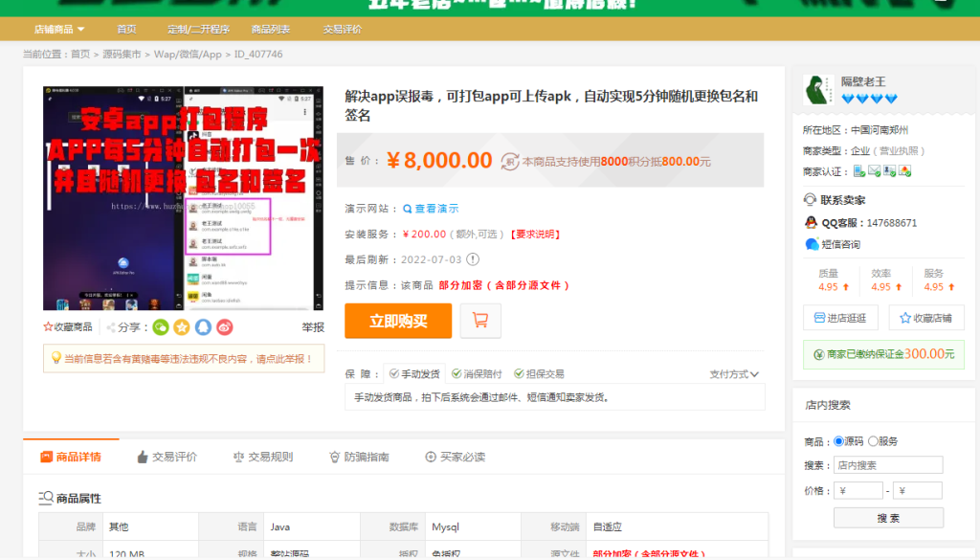Favorite the product via the 收藏商品 star

pyautogui.click(x=48, y=325)
